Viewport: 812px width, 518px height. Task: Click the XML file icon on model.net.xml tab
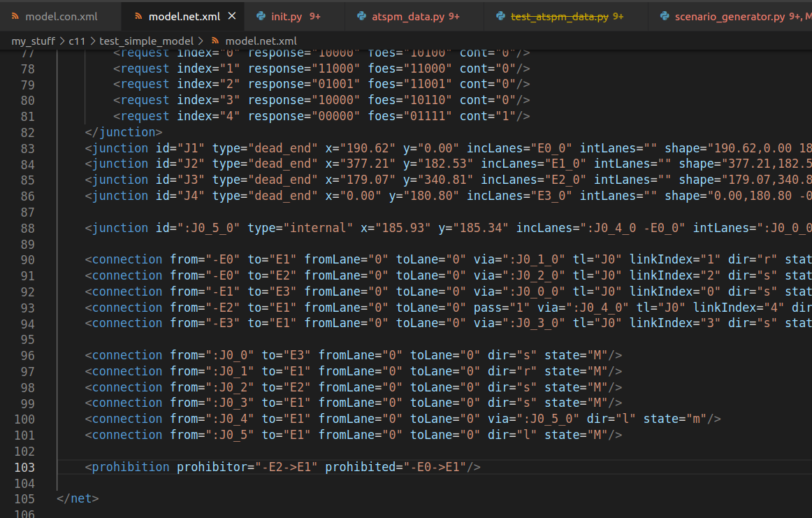pyautogui.click(x=138, y=15)
